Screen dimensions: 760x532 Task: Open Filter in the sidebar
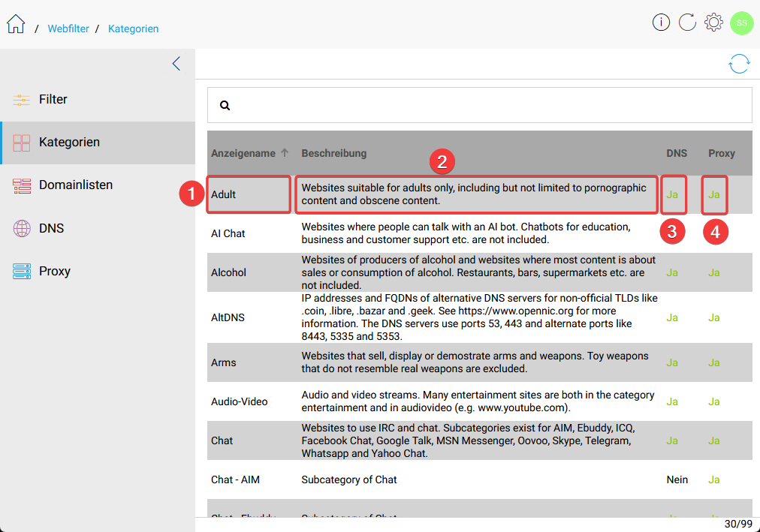coord(53,99)
